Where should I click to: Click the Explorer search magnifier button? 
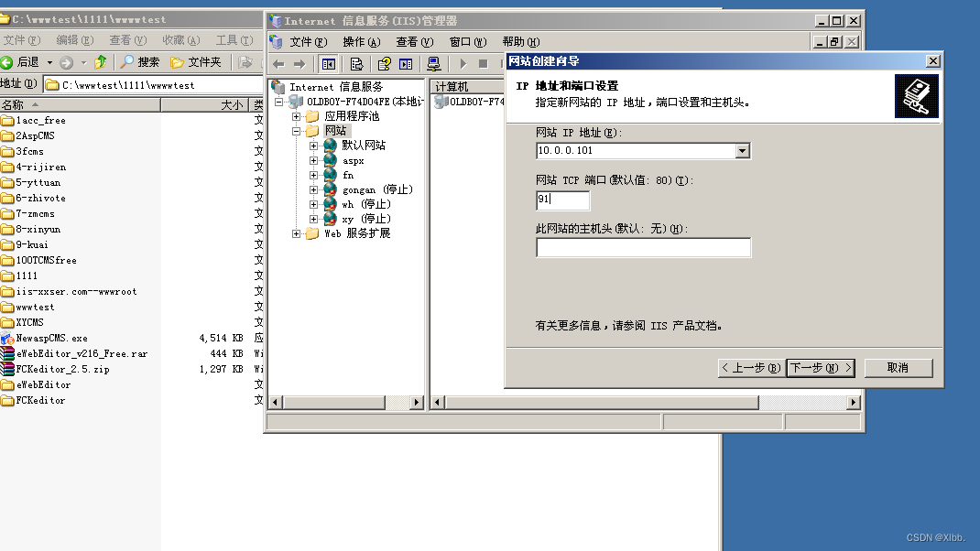click(x=140, y=62)
